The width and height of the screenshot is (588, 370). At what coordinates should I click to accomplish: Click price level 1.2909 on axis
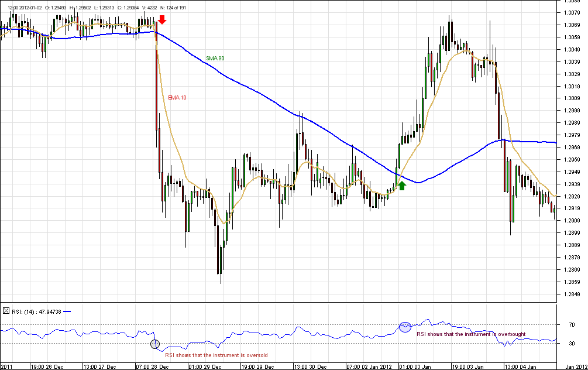coord(572,221)
